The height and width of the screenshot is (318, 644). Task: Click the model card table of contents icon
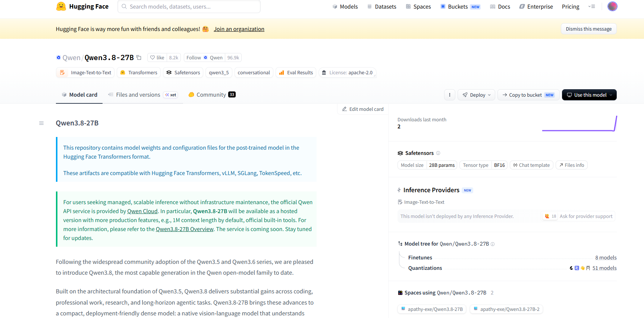[x=41, y=123]
